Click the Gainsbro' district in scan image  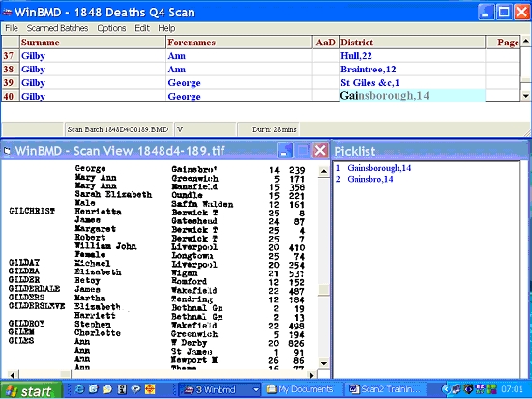194,169
